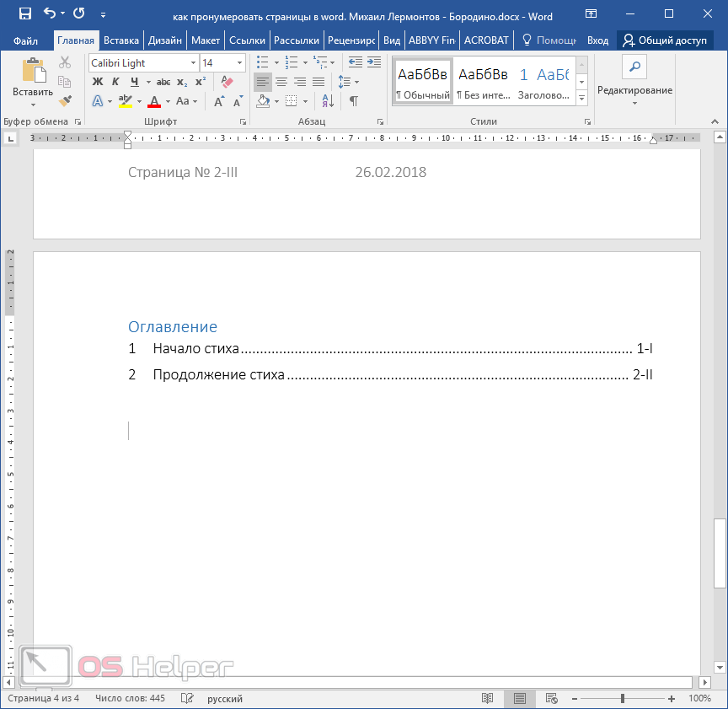728x709 pixels.
Task: Click the Paste clipboard icon
Action: [34, 71]
